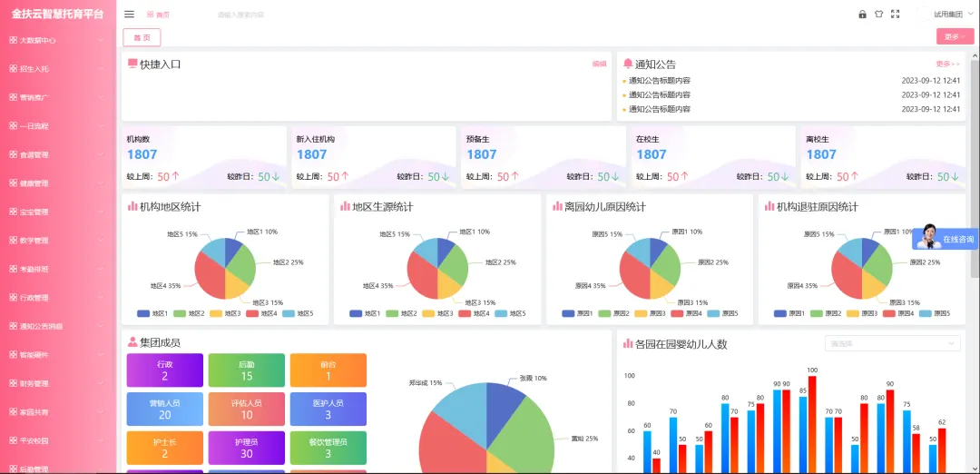
Task: Toggle 原因5 legend swatch in 机构退驻原因统计
Action: [x=925, y=313]
